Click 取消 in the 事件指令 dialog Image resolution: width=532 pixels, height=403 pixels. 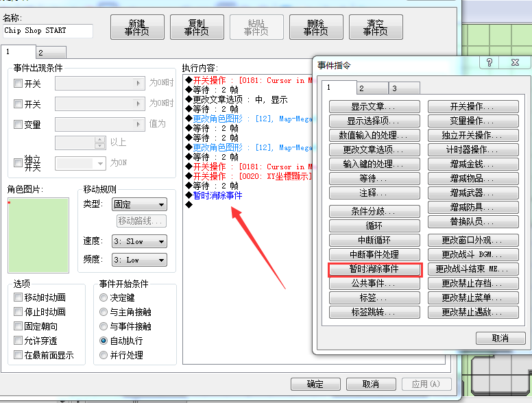[x=500, y=338]
